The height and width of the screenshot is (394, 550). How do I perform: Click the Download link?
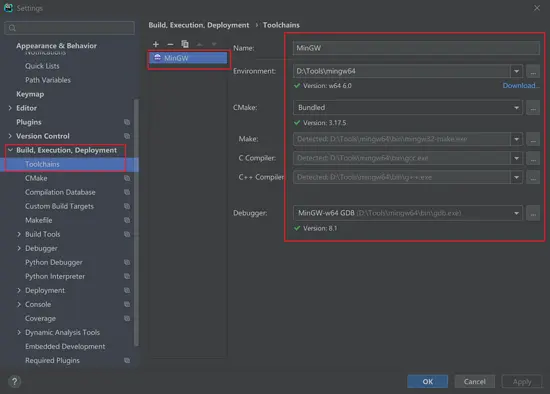(x=521, y=86)
